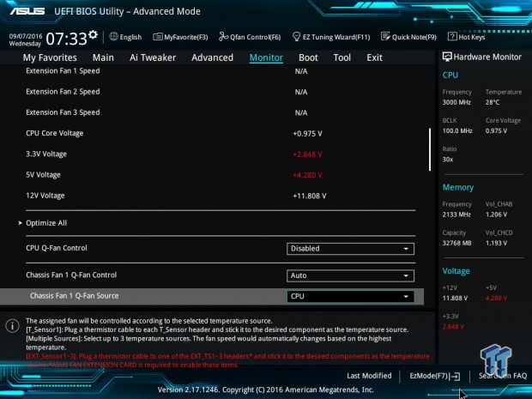Click the Voltage heading in Hardware Monitor
The image size is (532, 399).
(456, 271)
